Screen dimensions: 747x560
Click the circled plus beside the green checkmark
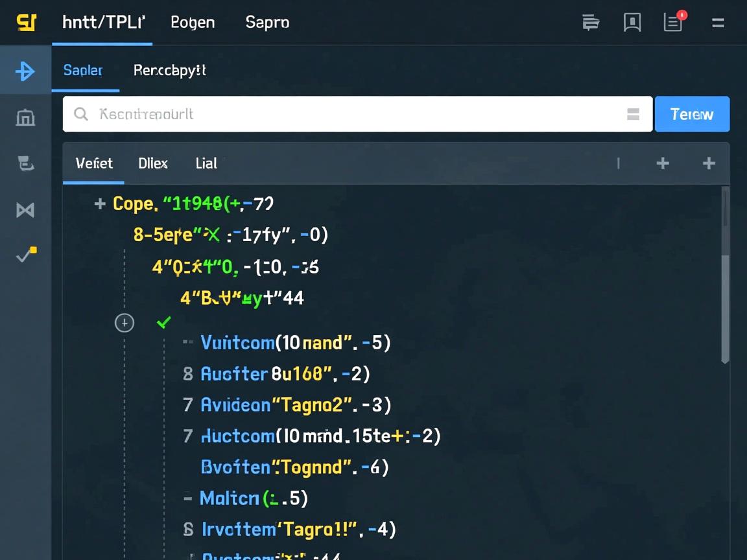coord(124,323)
